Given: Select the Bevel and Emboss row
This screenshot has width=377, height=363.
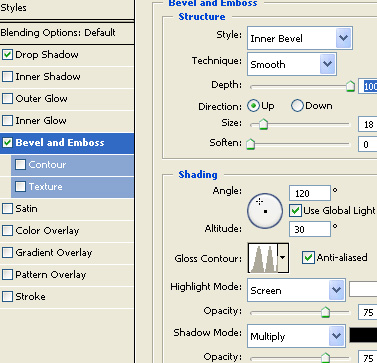Looking at the screenshot, I should [67, 143].
